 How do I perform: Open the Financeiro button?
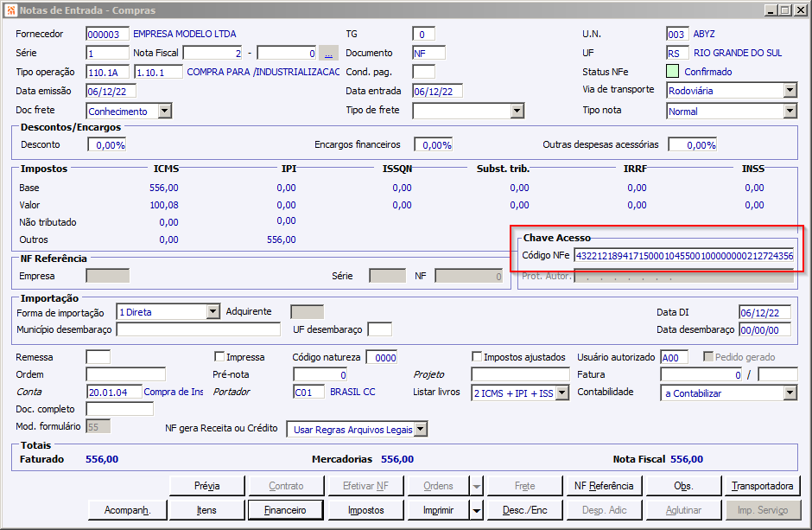tap(284, 510)
